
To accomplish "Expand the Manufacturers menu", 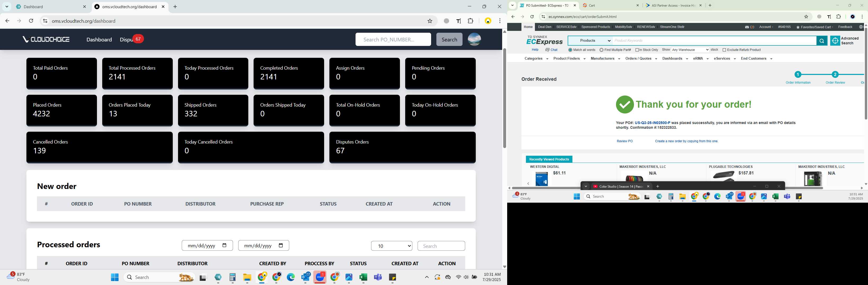I will click(x=605, y=59).
